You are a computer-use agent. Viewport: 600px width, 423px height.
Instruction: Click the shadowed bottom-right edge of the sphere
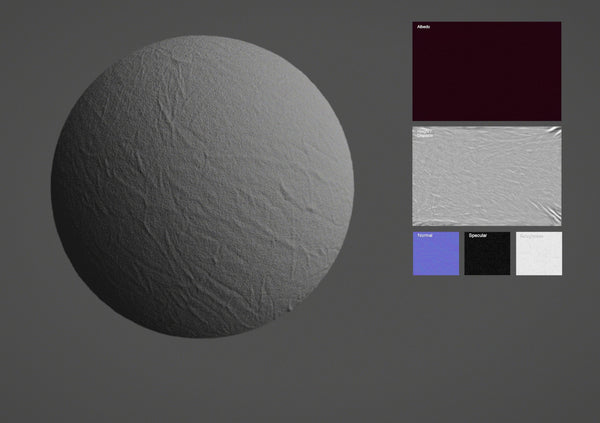300,290
